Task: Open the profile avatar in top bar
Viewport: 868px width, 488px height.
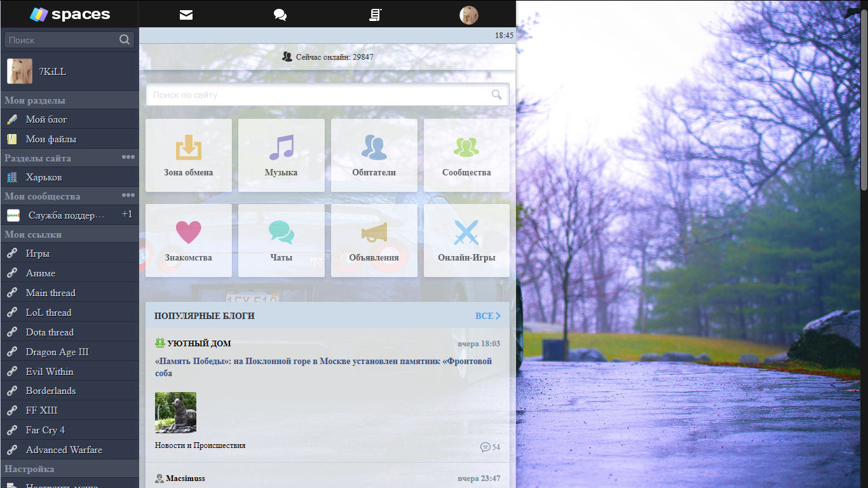Action: (x=469, y=15)
